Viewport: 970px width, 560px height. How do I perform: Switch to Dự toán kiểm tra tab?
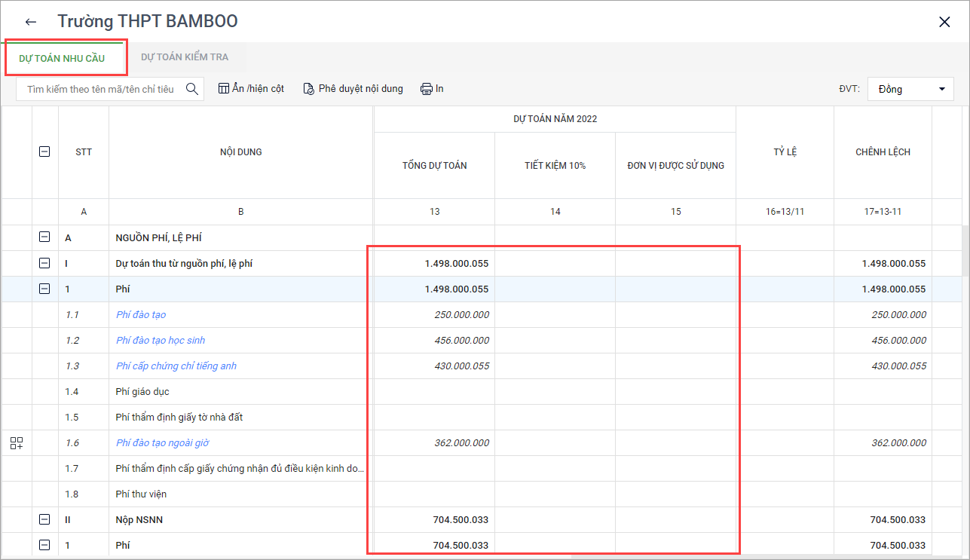(185, 57)
